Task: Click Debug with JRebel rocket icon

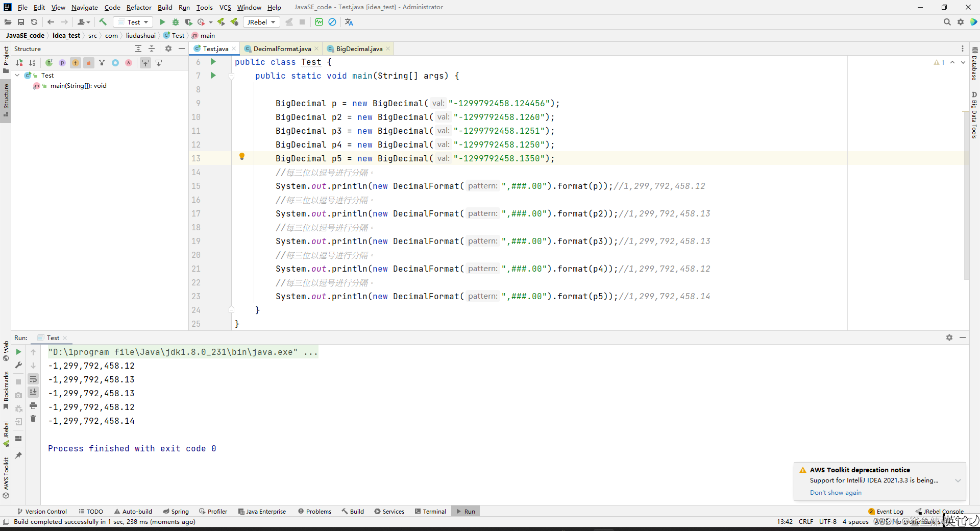Action: pos(234,22)
